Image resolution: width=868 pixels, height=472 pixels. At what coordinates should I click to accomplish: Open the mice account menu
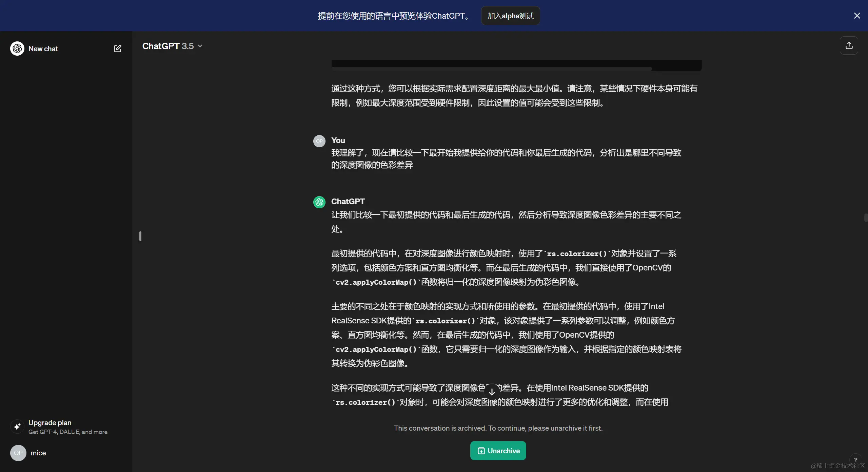pos(38,453)
